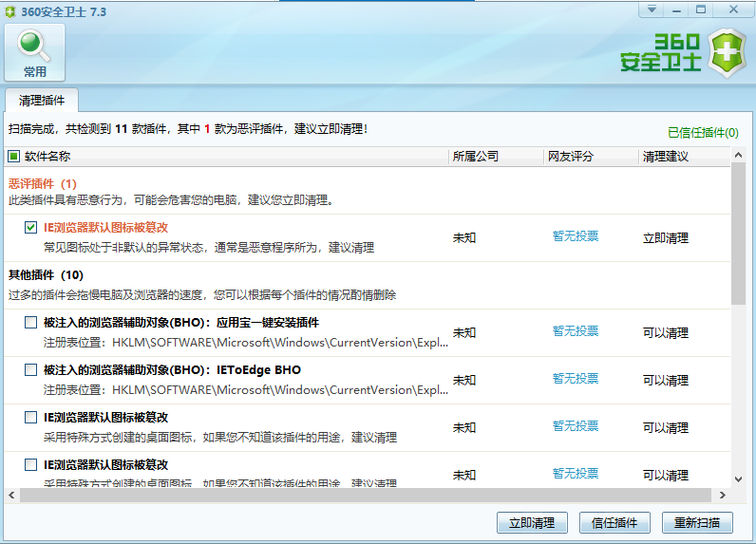The width and height of the screenshot is (756, 544).
Task: Click the 360安全卫士 green shield logo
Action: (x=728, y=52)
